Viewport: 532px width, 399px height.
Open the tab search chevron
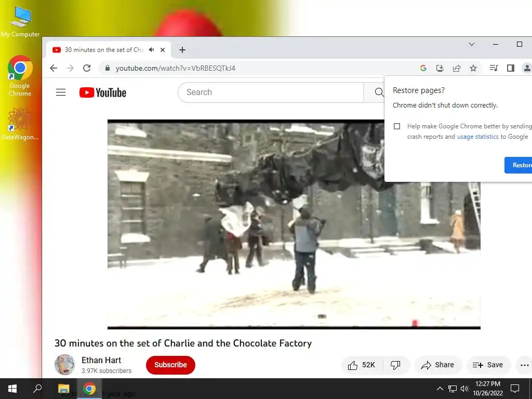click(x=472, y=44)
